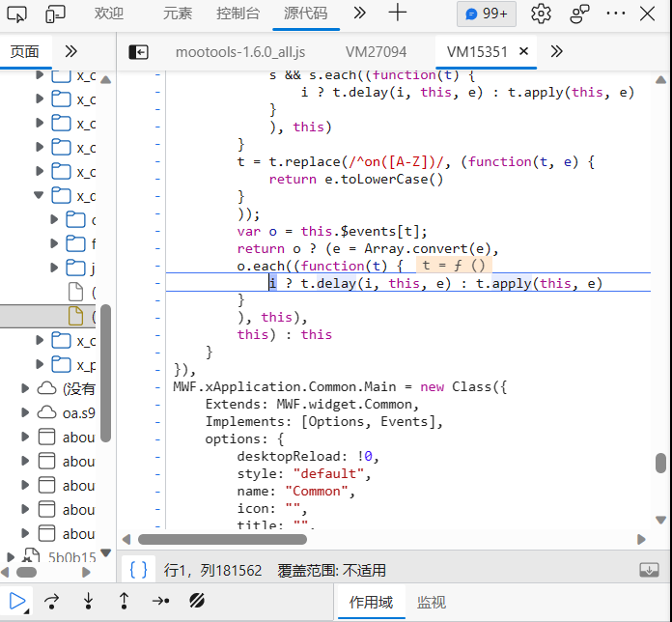Switch to the 监视 tab
This screenshot has width=672, height=622.
[x=432, y=602]
